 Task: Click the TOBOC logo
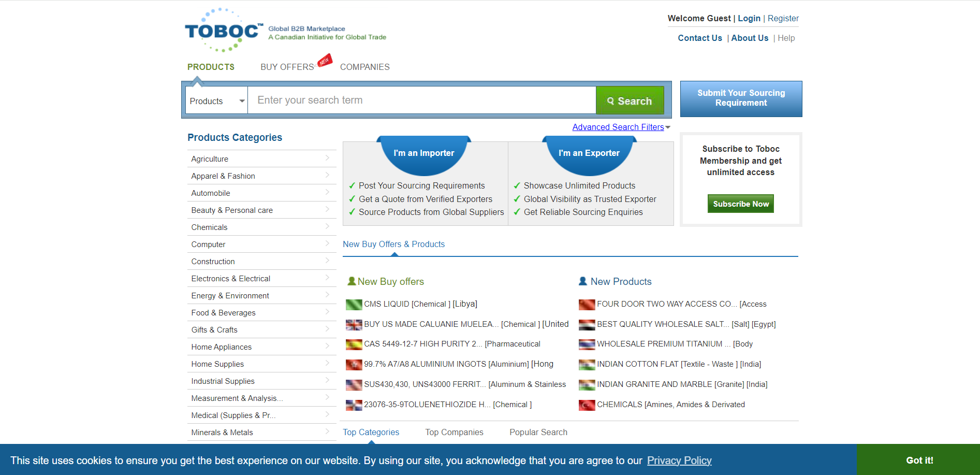(224, 30)
